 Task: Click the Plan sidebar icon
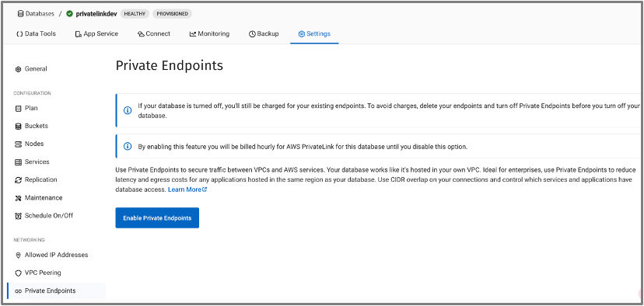[18, 109]
